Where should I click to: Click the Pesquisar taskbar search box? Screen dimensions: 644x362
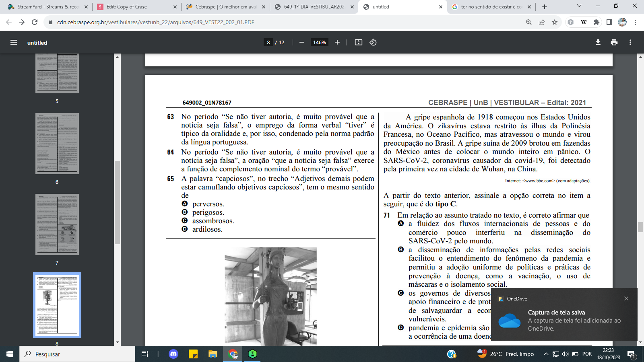[x=77, y=354]
